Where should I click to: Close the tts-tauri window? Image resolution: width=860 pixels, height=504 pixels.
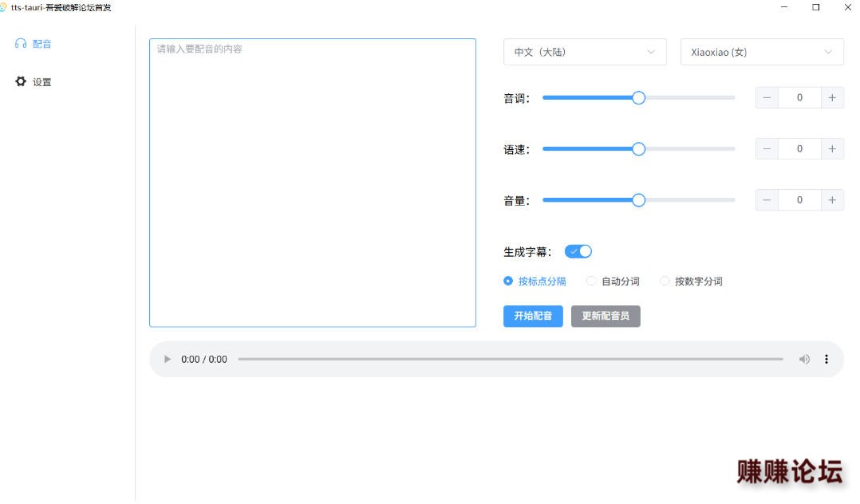(x=847, y=7)
